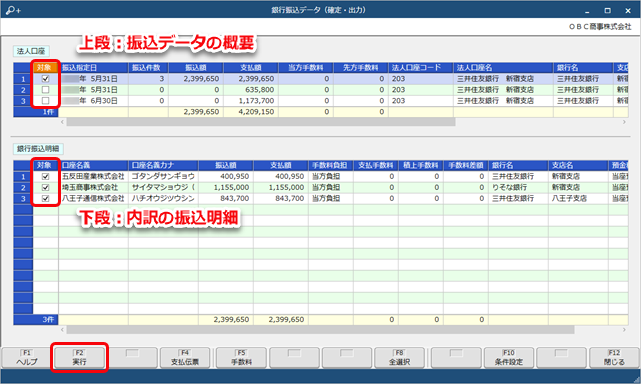641x384 pixels.
Task: Click 口座名義 column header
Action: 94,165
